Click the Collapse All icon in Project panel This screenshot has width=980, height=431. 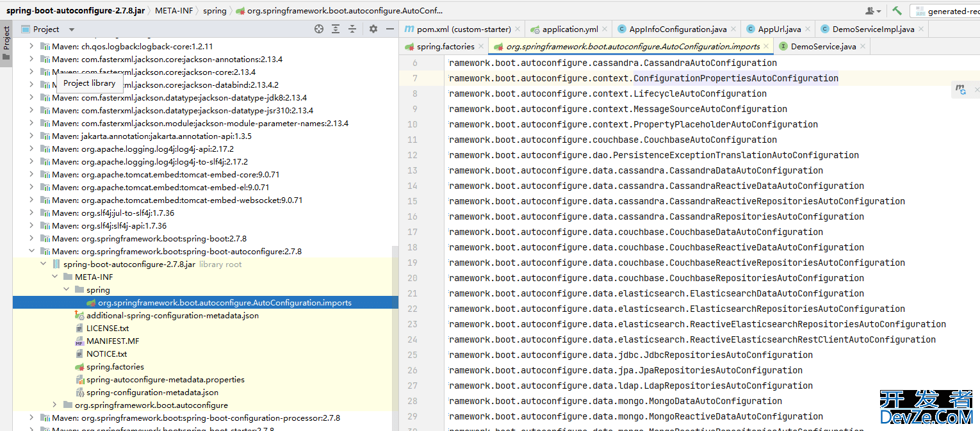[352, 29]
